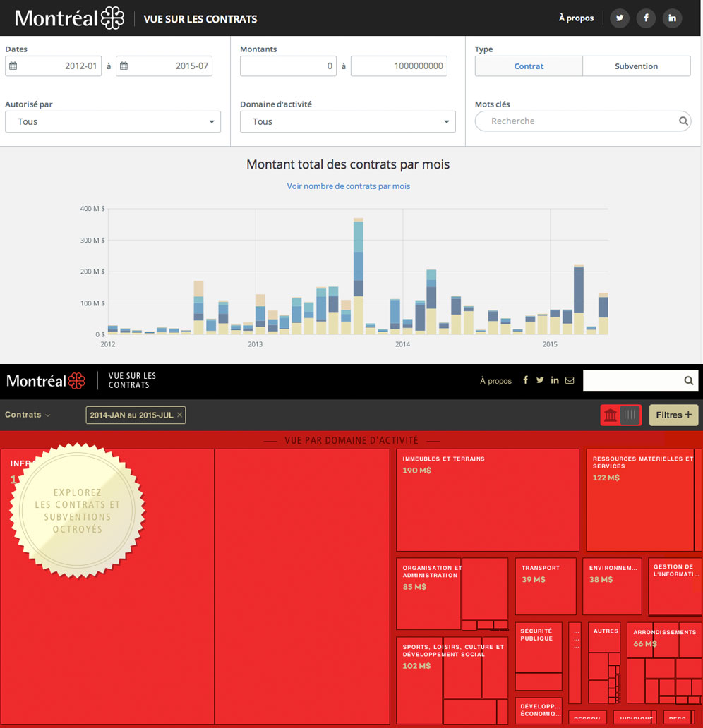Click tallest bar in late 2013
The image size is (703, 728).
click(x=359, y=277)
